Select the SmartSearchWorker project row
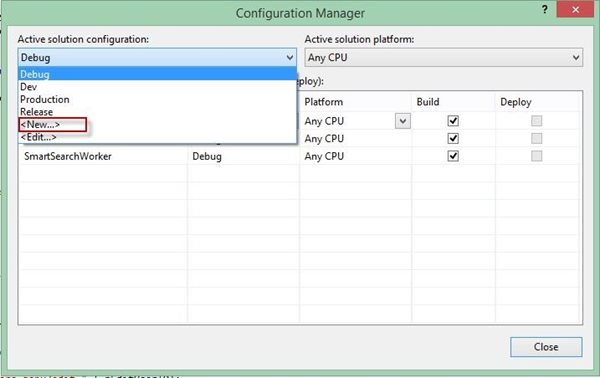Viewport: 600px width, 378px height. [300, 156]
